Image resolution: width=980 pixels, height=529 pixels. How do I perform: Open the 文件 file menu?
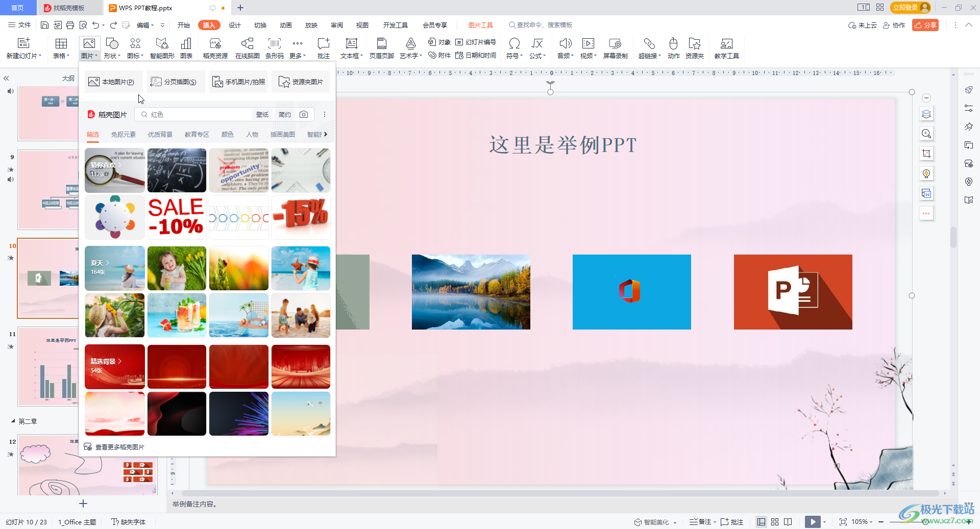pos(19,25)
